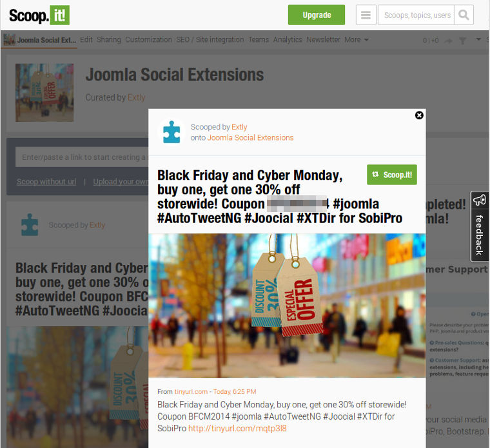Click the Joomla Social Extensions topic thumbnail
The height and width of the screenshot is (448, 490).
(44, 92)
